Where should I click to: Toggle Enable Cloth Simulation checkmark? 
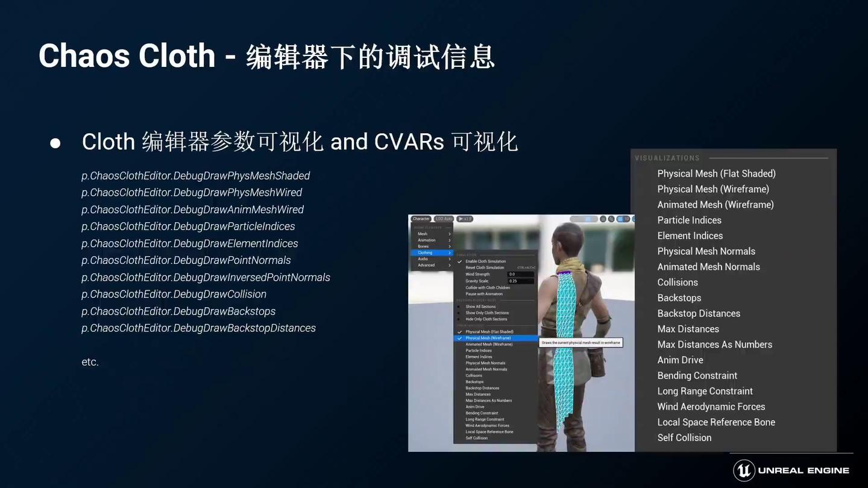pos(459,261)
